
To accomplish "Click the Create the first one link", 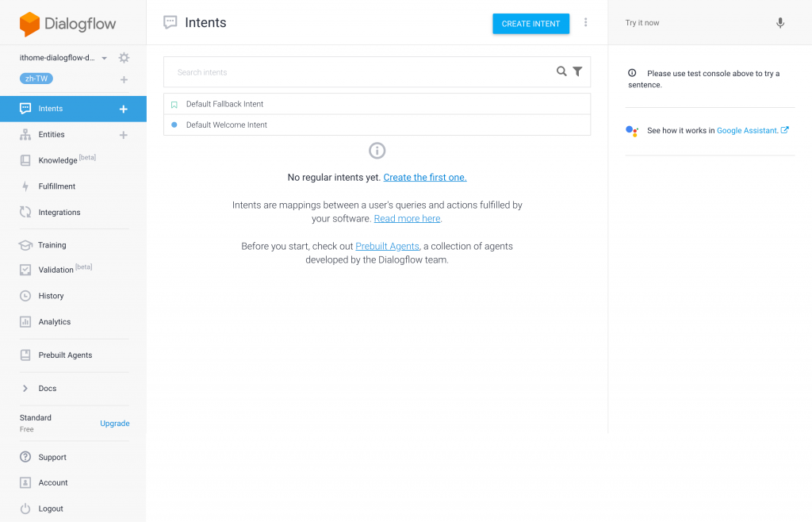I will pyautogui.click(x=425, y=178).
